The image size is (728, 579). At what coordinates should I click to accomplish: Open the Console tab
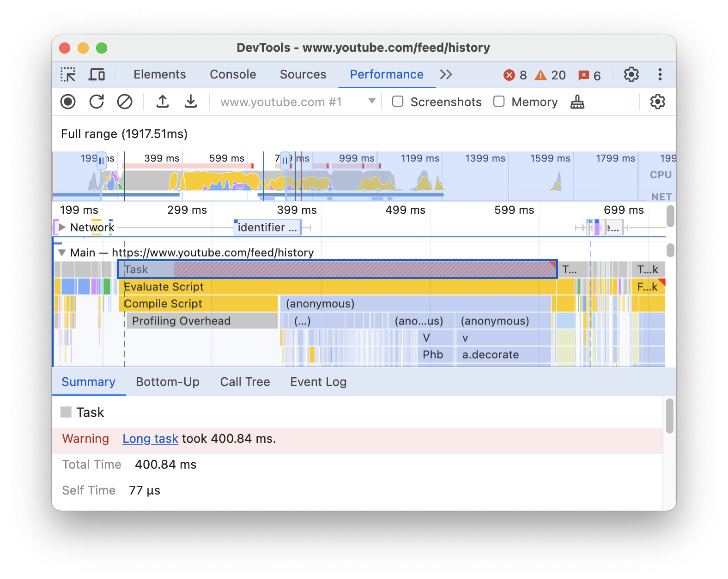coord(233,75)
